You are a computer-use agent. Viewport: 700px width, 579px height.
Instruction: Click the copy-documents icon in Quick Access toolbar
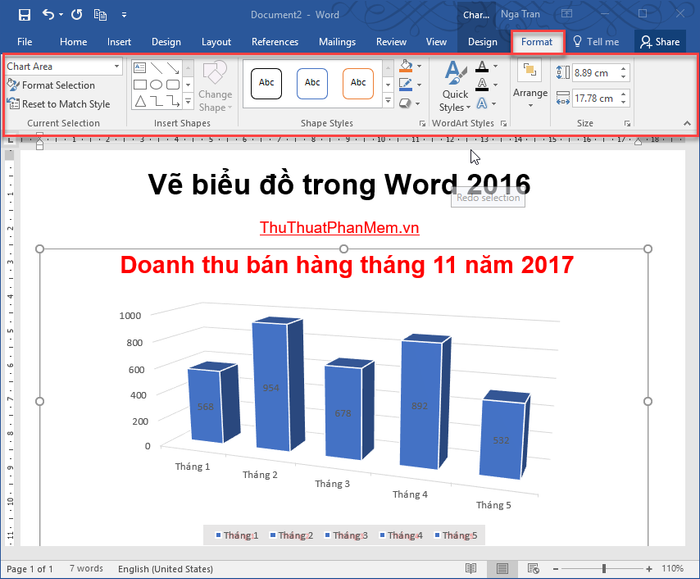point(100,15)
